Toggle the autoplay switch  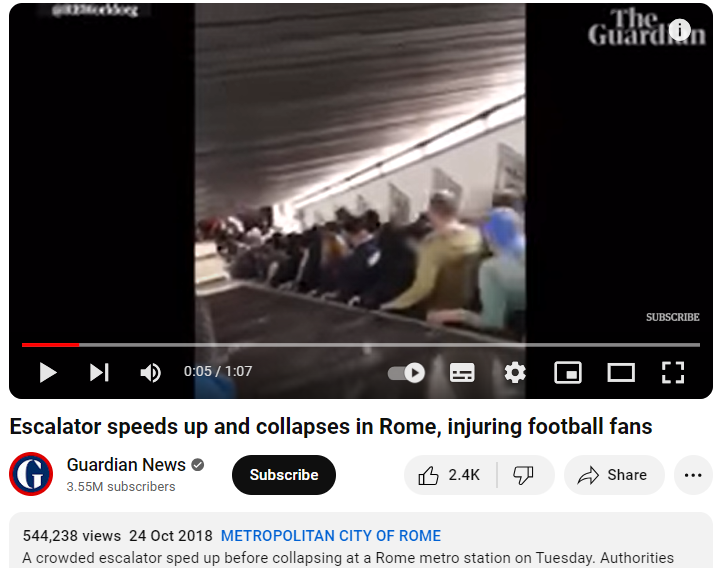click(406, 372)
